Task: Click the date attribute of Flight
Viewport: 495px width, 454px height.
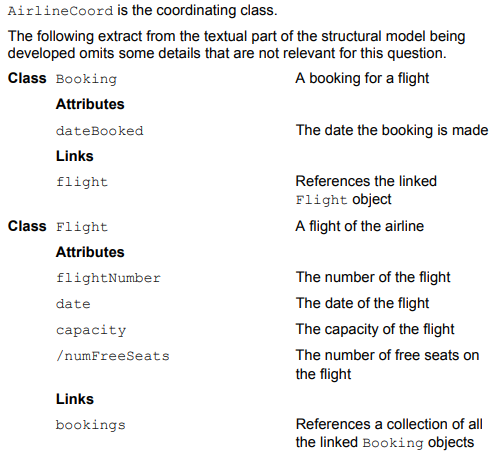Action: 73,304
